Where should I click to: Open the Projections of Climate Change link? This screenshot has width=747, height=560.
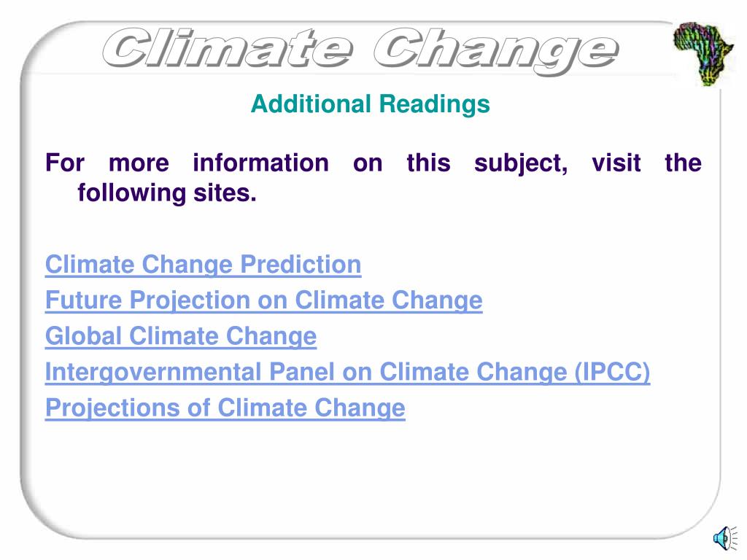point(225,408)
